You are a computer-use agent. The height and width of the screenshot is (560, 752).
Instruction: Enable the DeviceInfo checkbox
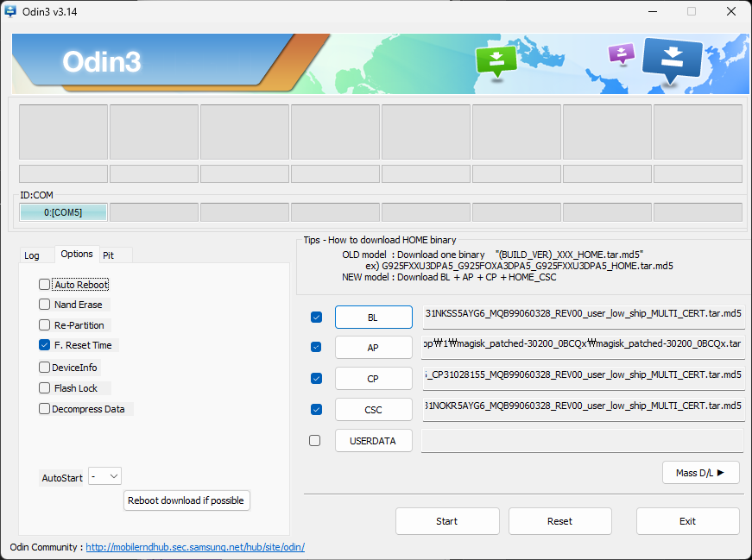[45, 368]
